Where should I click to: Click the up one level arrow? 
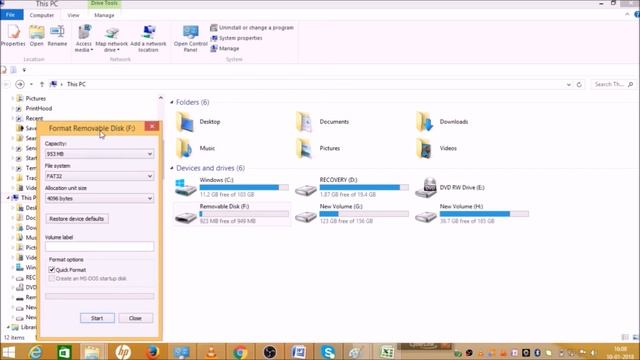coord(42,84)
